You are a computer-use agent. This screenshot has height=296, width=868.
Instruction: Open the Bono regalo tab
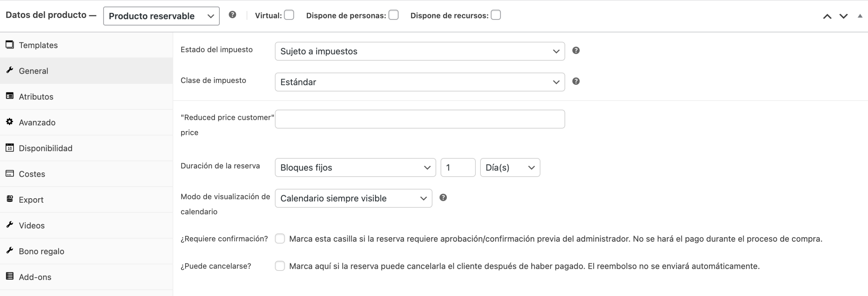pos(41,251)
